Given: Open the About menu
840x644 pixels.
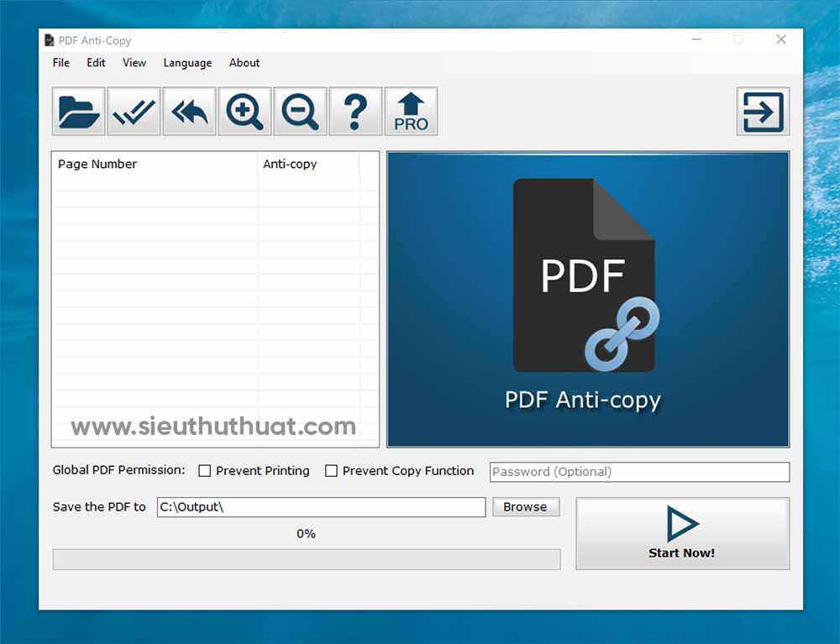Looking at the screenshot, I should point(244,63).
